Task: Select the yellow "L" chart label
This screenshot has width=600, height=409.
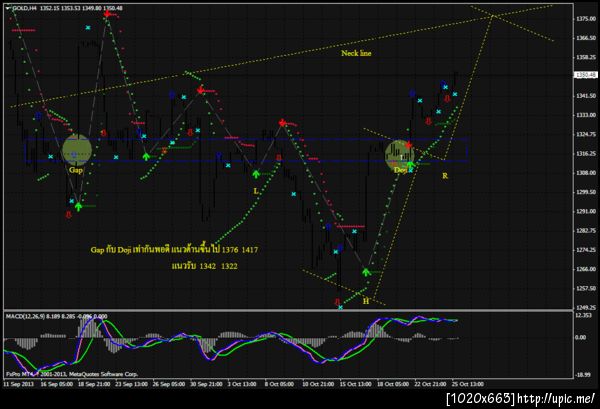Action: (x=256, y=191)
